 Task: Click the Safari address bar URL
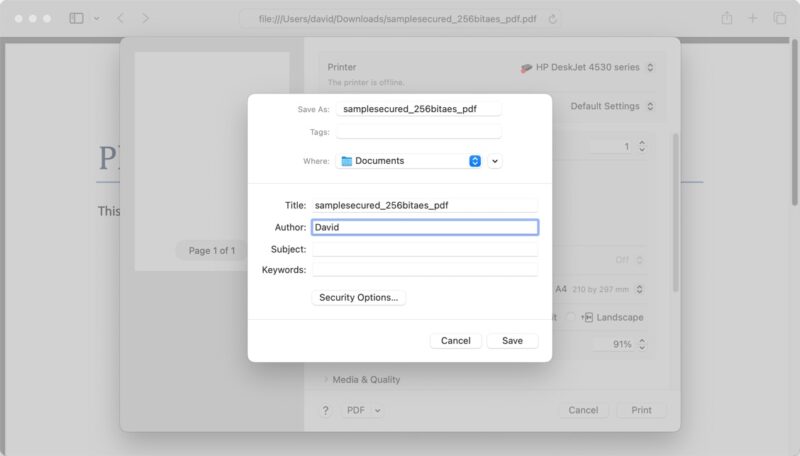(x=397, y=19)
